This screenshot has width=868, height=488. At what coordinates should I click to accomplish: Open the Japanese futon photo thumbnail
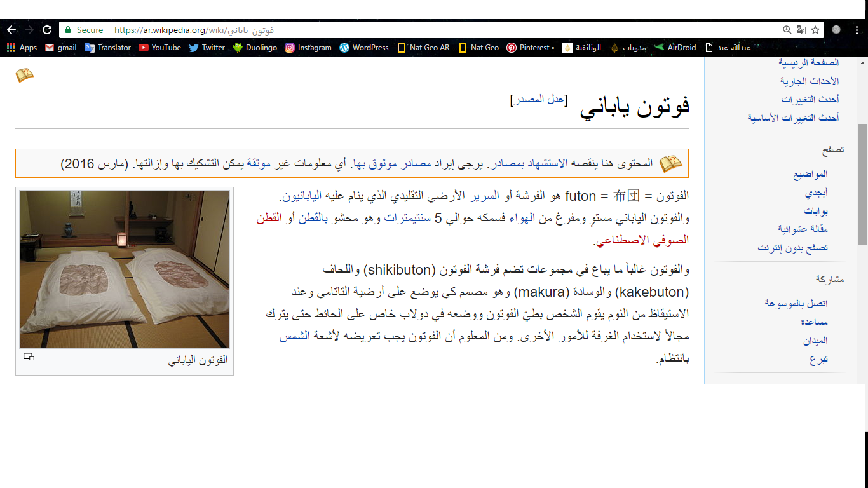(125, 269)
